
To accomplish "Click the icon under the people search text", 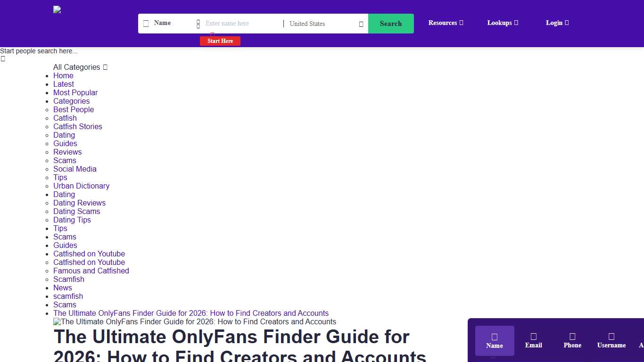I will click(3, 58).
